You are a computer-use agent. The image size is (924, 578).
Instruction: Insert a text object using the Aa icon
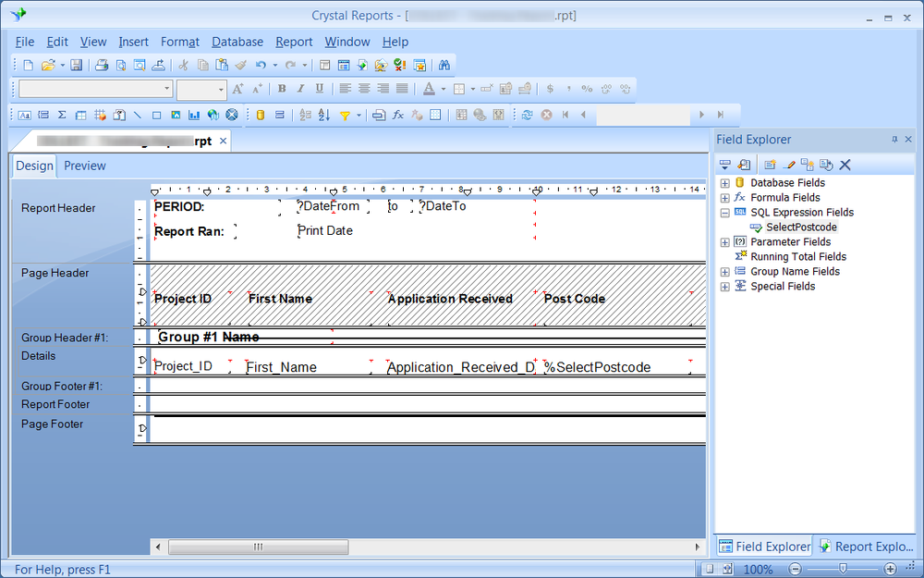24,115
